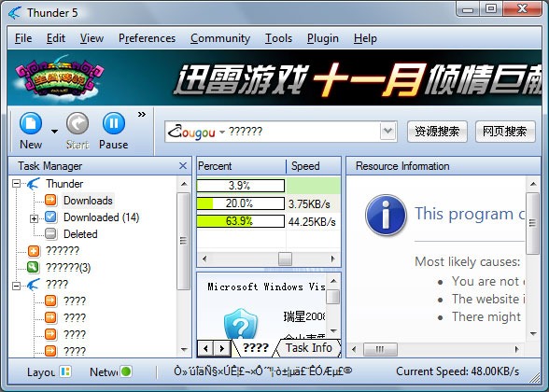Click the orange plus icon in the tree
This screenshot has height=392, width=549.
34,250
